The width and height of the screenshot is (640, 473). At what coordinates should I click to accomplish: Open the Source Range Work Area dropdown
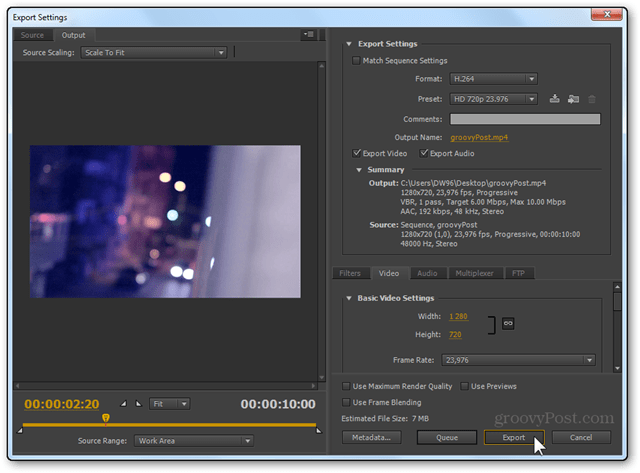coord(194,441)
